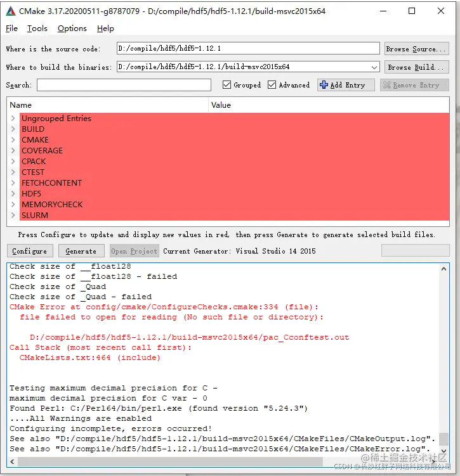Click the Browse Build button
This screenshot has width=460, height=476.
click(417, 67)
